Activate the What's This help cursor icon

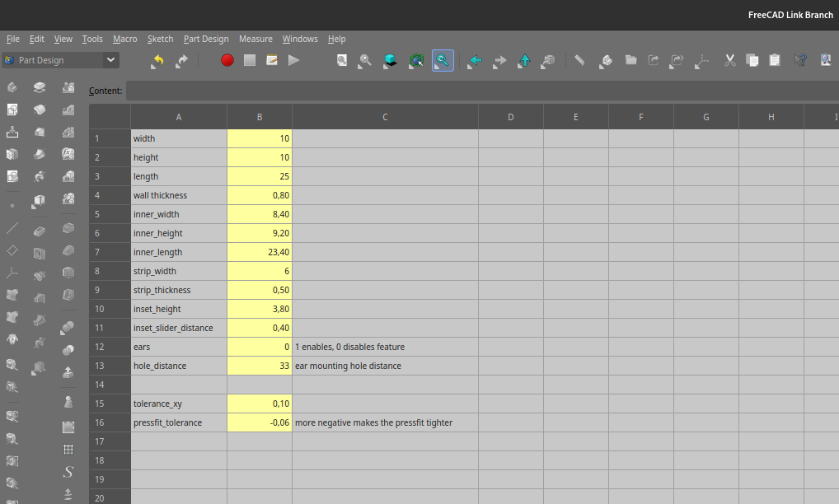[800, 60]
